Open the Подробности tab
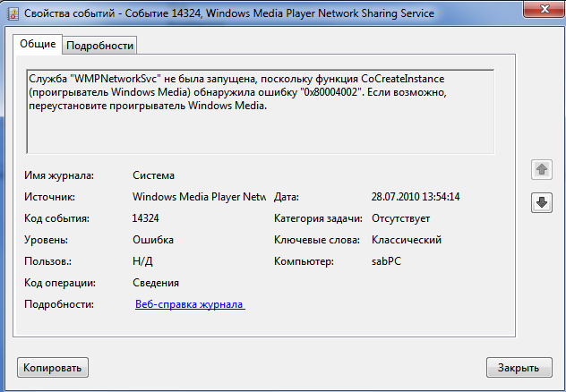This screenshot has width=566, height=392. pyautogui.click(x=99, y=46)
